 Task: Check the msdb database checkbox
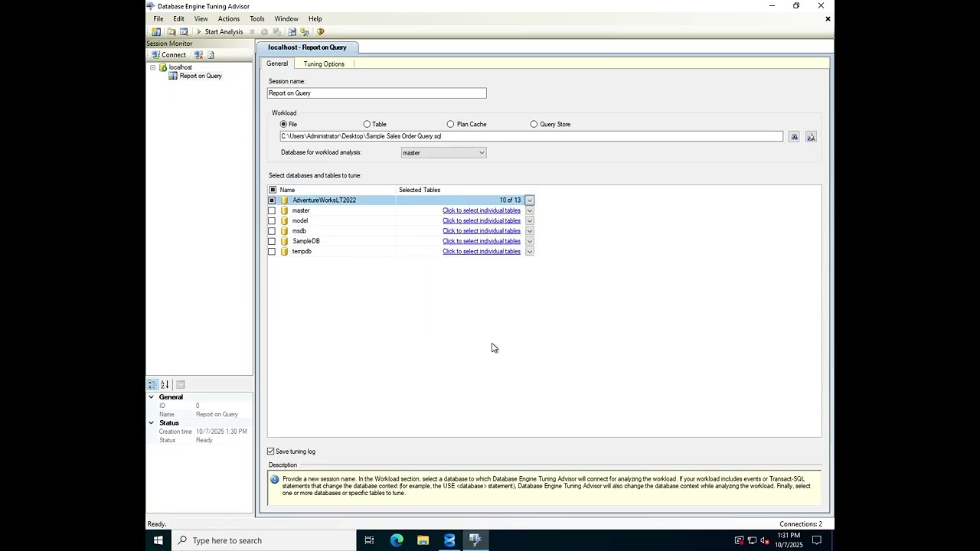272,231
